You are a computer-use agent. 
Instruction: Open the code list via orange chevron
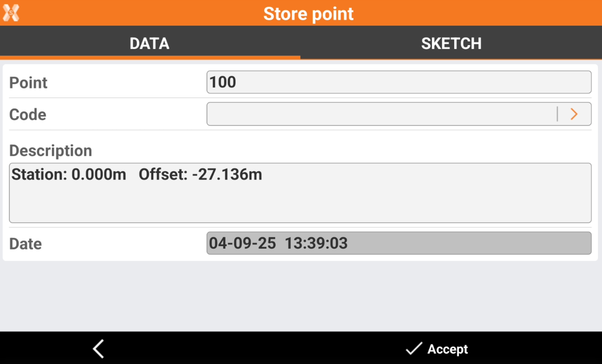click(x=574, y=114)
